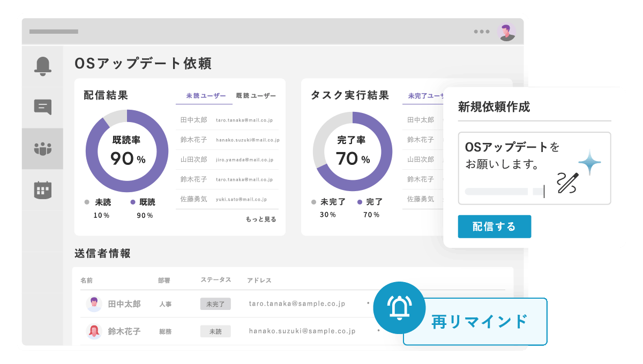Click the タスク実行結果 card title
The height and width of the screenshot is (364, 643).
[x=350, y=95]
